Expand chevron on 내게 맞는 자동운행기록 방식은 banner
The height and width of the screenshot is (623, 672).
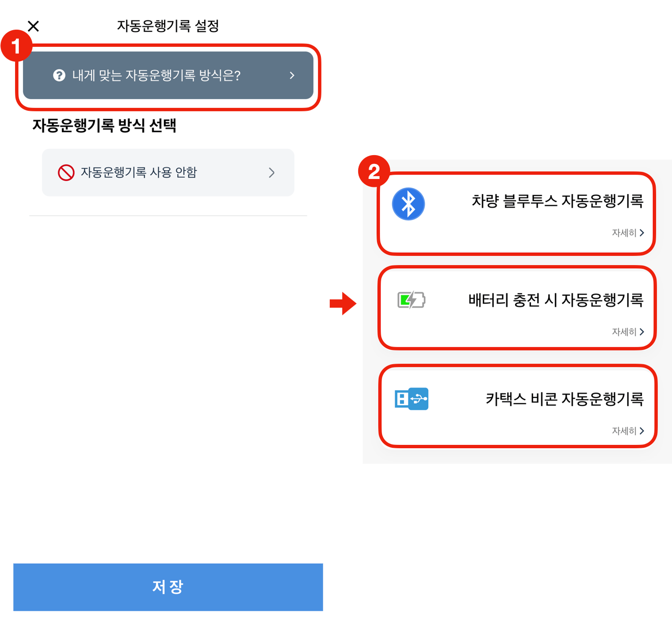coord(292,76)
